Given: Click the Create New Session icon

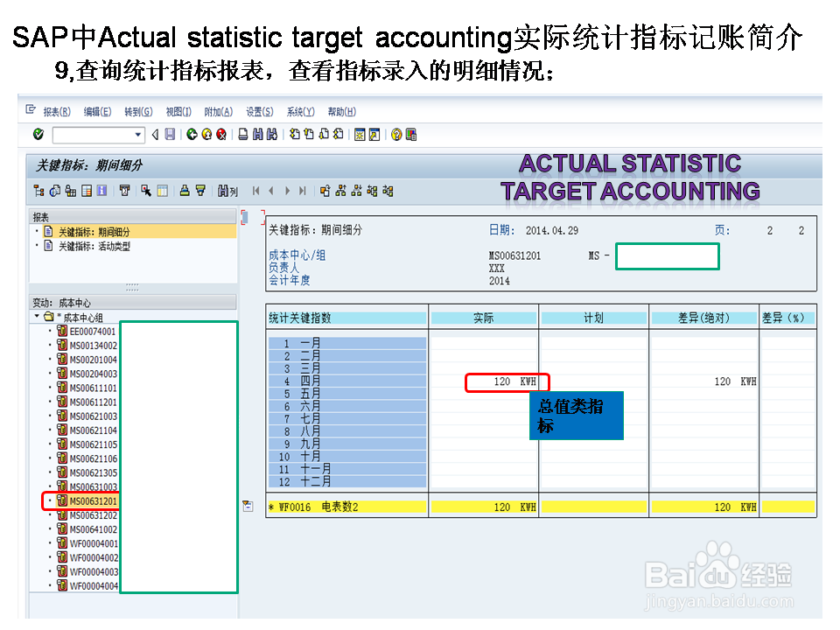Looking at the screenshot, I should tap(360, 135).
